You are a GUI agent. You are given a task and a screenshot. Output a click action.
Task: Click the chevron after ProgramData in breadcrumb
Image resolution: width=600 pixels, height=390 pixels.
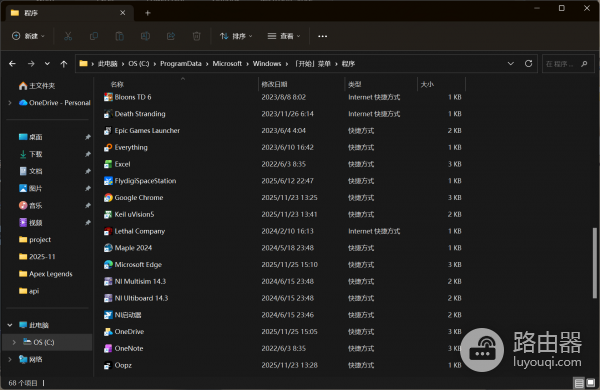pos(207,64)
